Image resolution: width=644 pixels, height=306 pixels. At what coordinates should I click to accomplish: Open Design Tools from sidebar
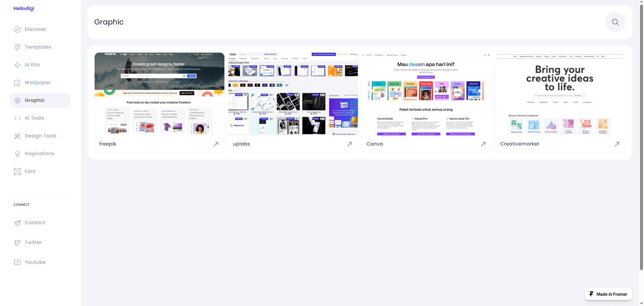coord(40,136)
